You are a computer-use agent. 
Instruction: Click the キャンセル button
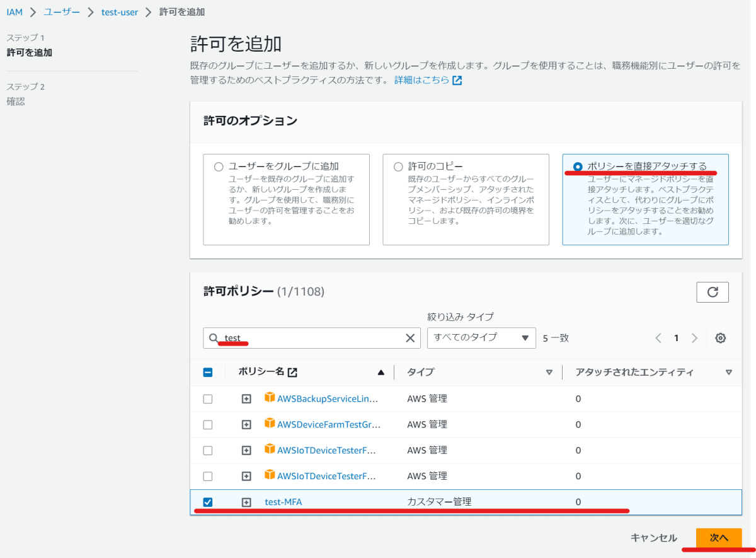(654, 538)
